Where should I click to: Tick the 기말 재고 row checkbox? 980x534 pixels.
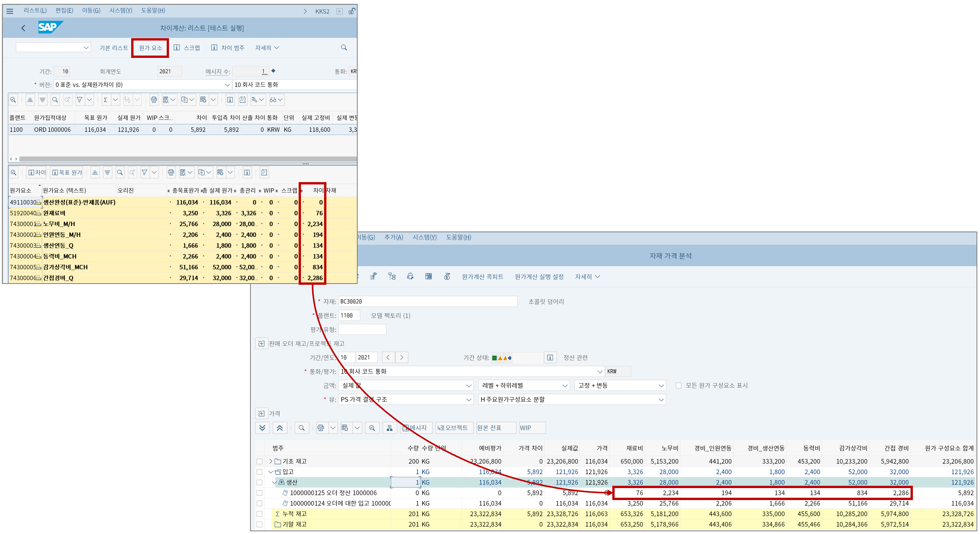(x=260, y=524)
